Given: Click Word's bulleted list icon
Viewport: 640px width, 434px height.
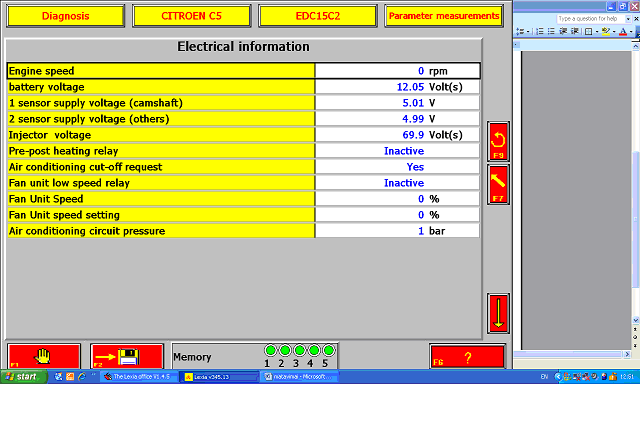Looking at the screenshot, I should (551, 31).
